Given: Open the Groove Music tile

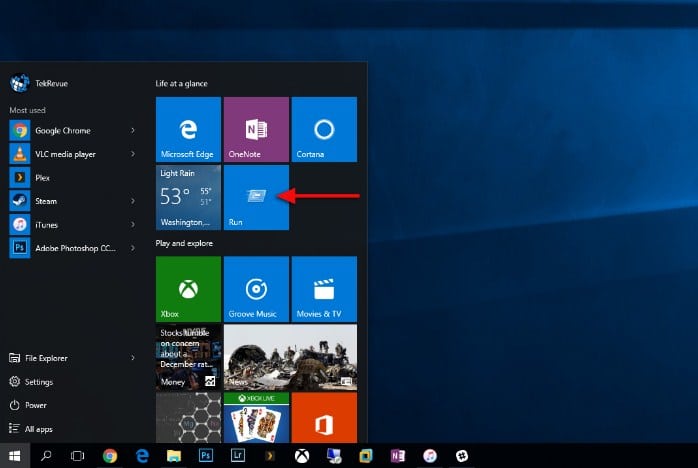Looking at the screenshot, I should 256,289.
